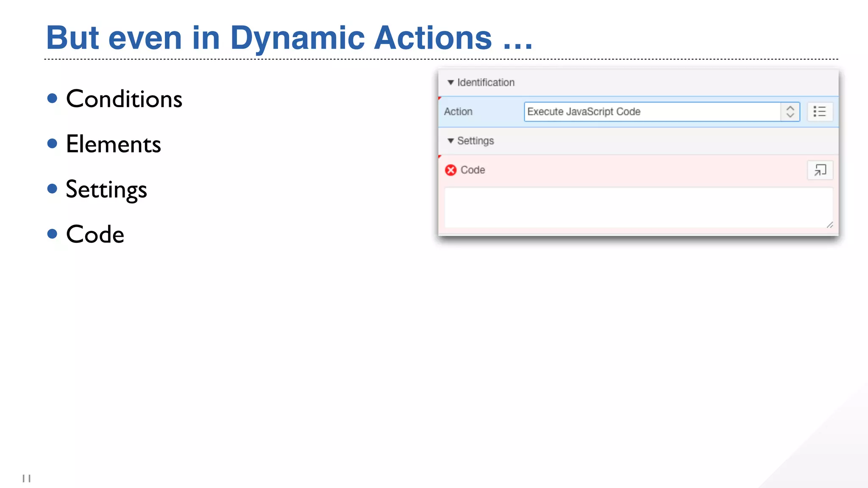Open the Action list-of-values icon button
868x488 pixels.
(820, 112)
